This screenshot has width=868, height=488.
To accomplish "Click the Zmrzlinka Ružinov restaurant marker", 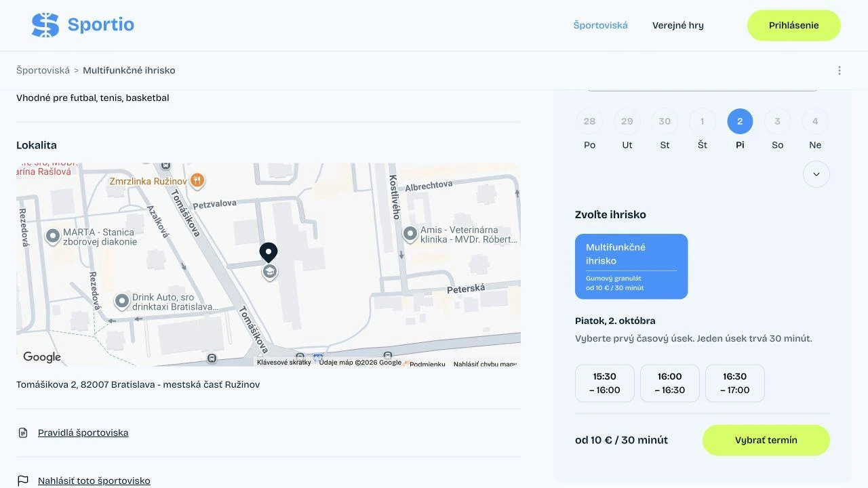I will click(197, 180).
